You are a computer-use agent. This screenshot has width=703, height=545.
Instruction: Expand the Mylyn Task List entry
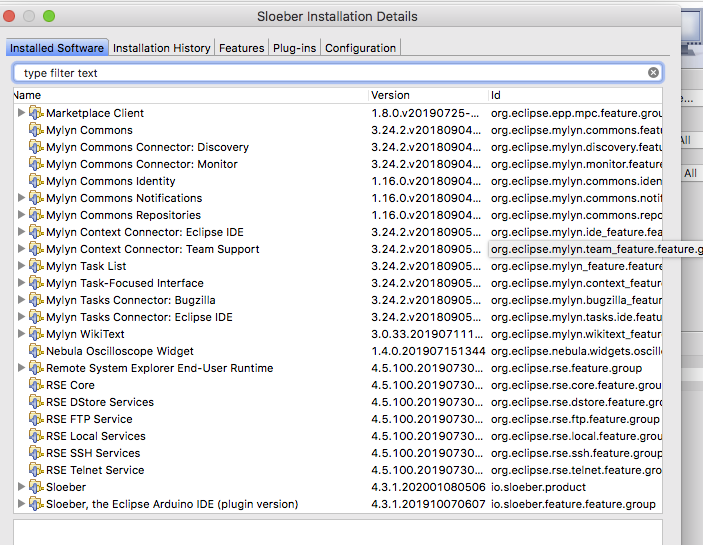(21, 266)
